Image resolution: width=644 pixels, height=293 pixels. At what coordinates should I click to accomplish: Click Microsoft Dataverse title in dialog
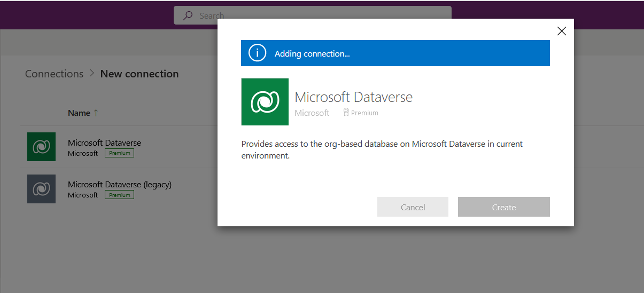(354, 97)
